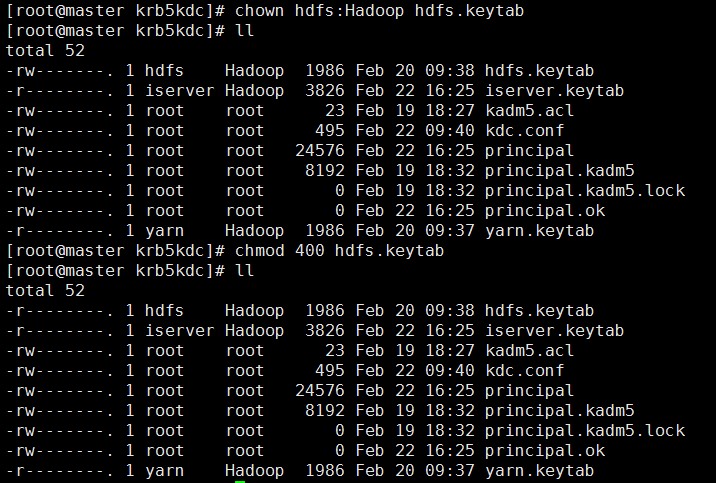Image resolution: width=716 pixels, height=483 pixels.
Task: Click principal.ok in the first listing
Action: (x=545, y=210)
